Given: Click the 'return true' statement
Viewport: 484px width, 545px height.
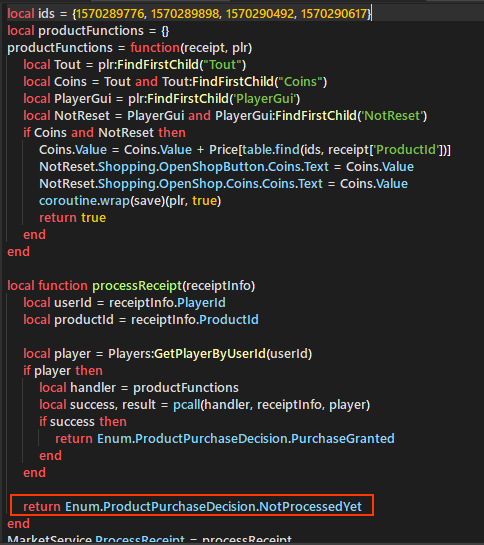Looking at the screenshot, I should click(73, 218).
